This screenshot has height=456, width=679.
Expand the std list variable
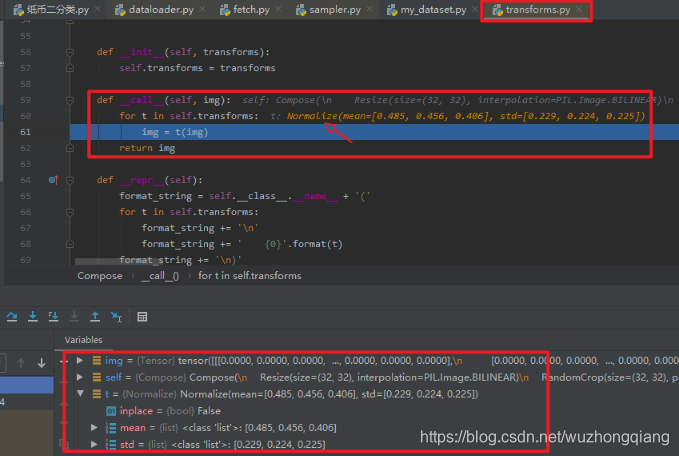coord(94,444)
